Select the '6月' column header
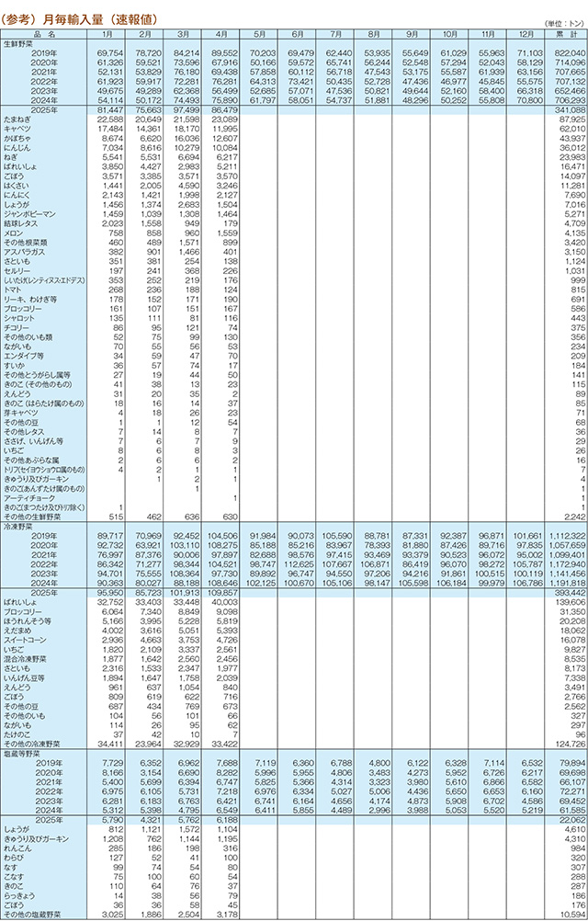Viewport: 588px width, 921px height. (x=296, y=34)
